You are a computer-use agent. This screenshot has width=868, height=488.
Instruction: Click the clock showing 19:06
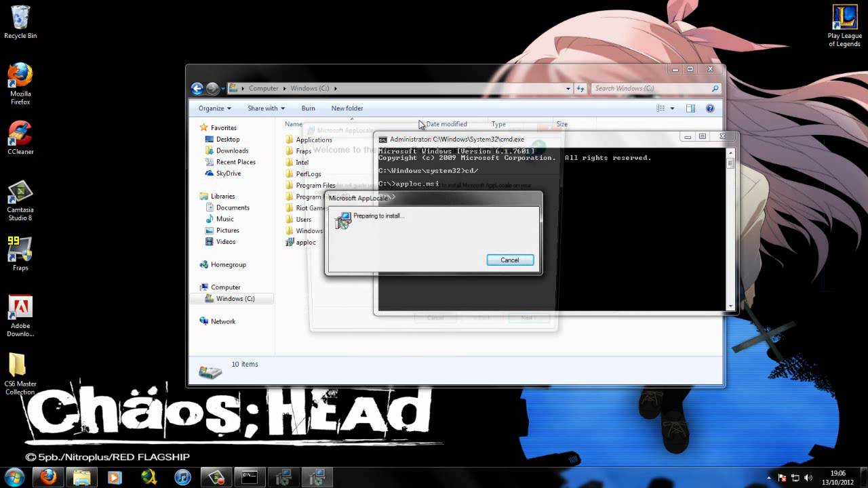click(x=837, y=473)
